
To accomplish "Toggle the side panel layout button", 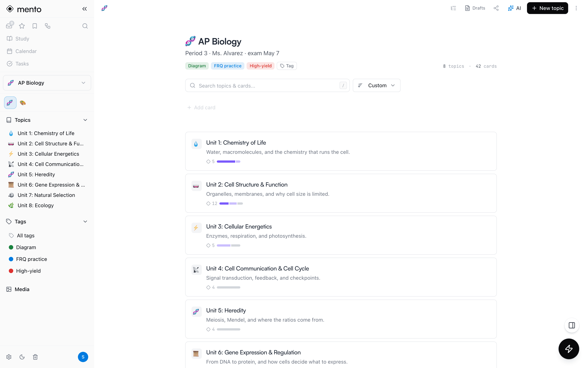I will coord(572,325).
